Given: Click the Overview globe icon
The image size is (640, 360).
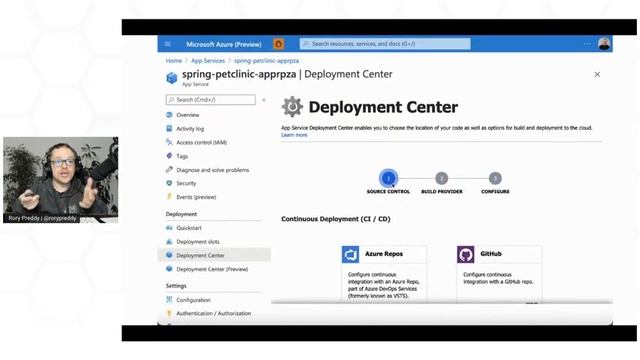Looking at the screenshot, I should pyautogui.click(x=169, y=115).
